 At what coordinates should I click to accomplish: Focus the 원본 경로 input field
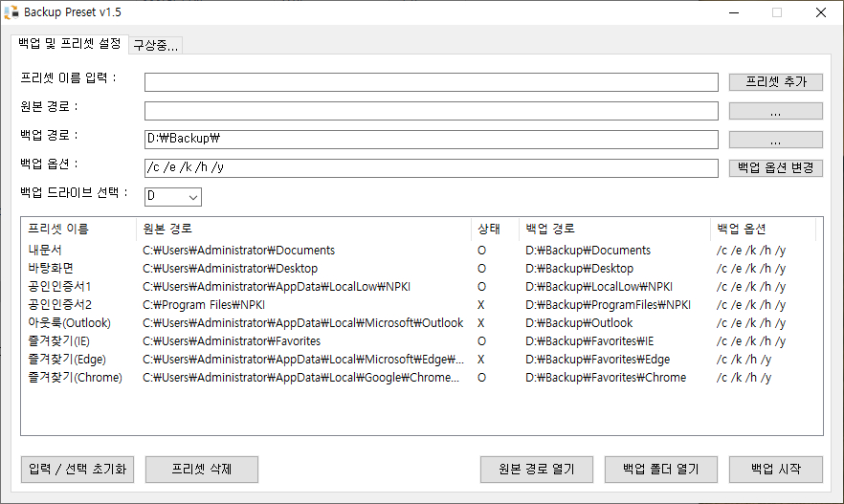[432, 111]
